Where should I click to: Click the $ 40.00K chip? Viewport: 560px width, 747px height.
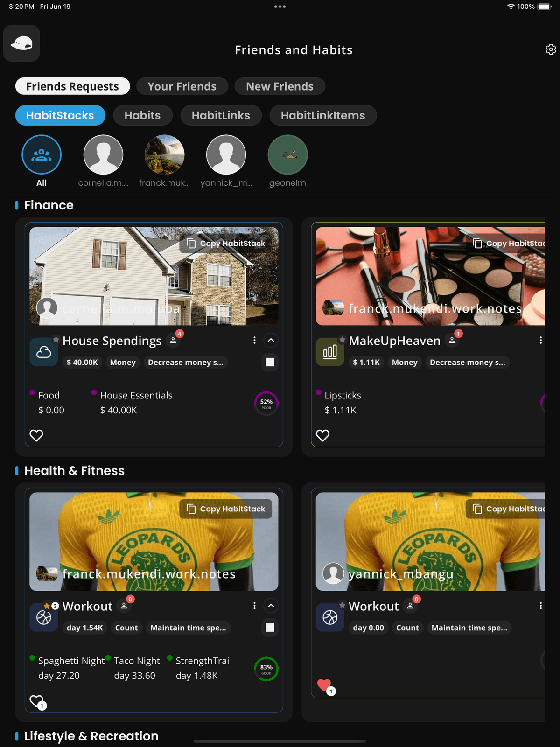pyautogui.click(x=82, y=363)
